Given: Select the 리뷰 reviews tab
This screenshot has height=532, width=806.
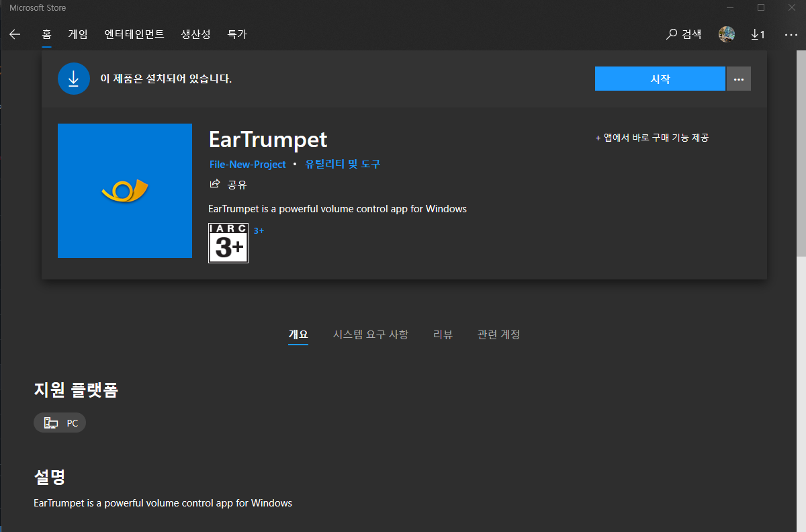Looking at the screenshot, I should (443, 335).
